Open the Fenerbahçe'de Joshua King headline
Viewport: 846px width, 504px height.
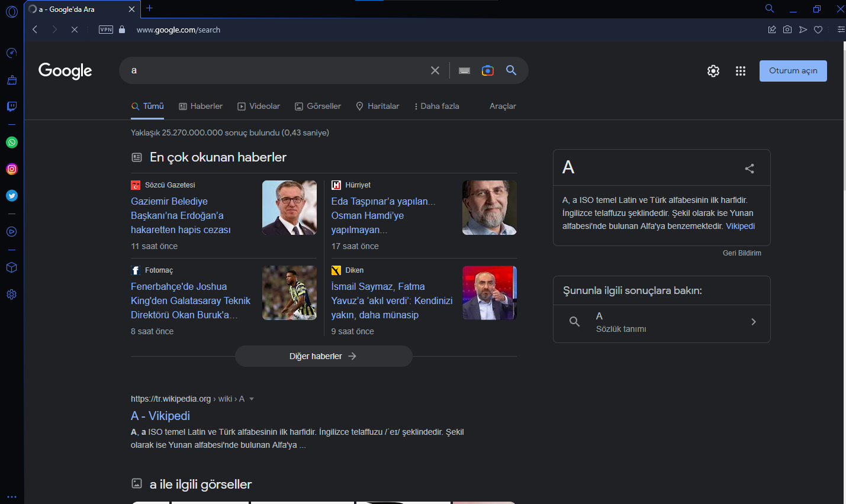[x=191, y=301]
